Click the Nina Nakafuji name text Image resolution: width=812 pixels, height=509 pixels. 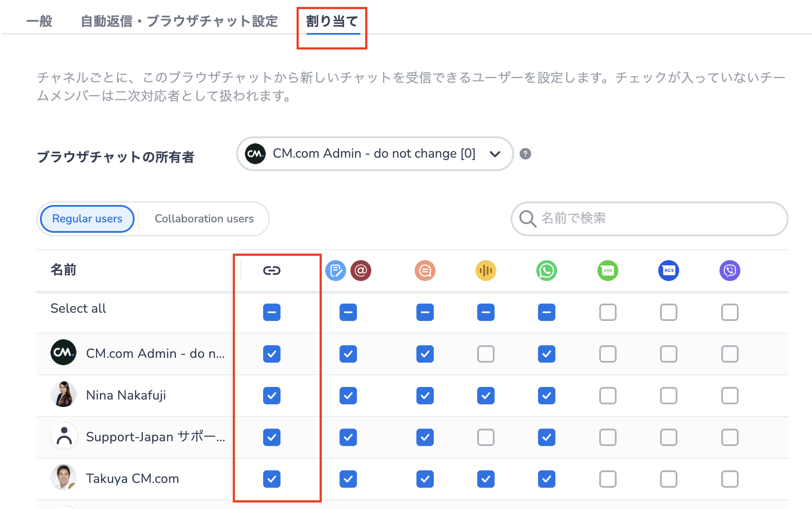click(x=126, y=395)
